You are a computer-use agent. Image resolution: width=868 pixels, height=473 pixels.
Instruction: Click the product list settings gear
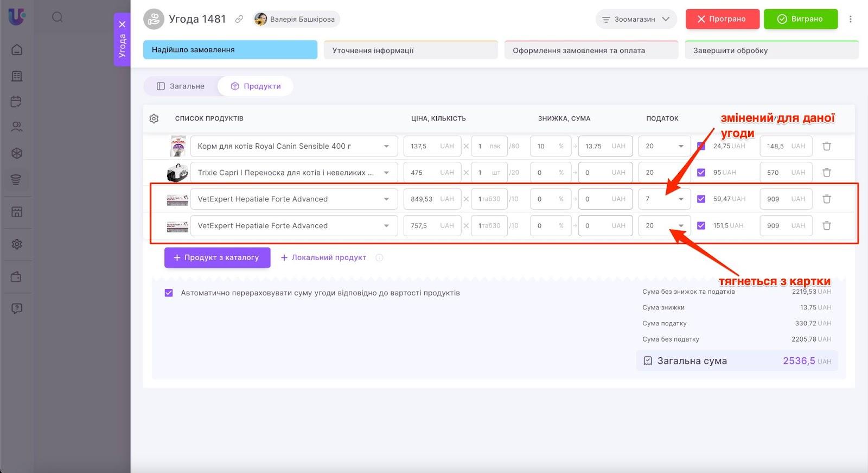(154, 118)
